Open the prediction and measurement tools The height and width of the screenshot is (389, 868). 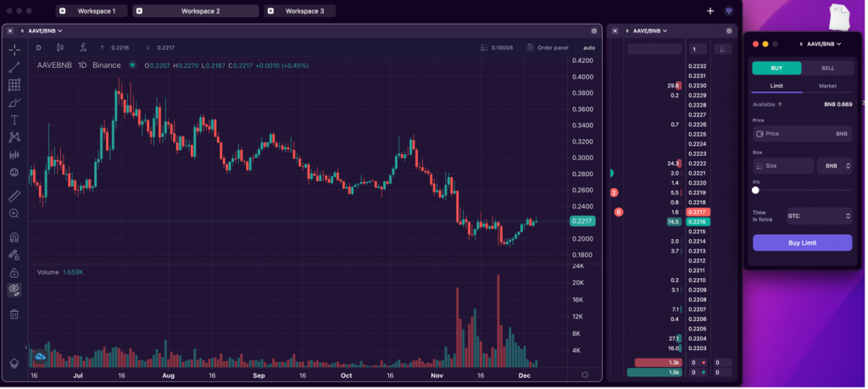[x=14, y=155]
